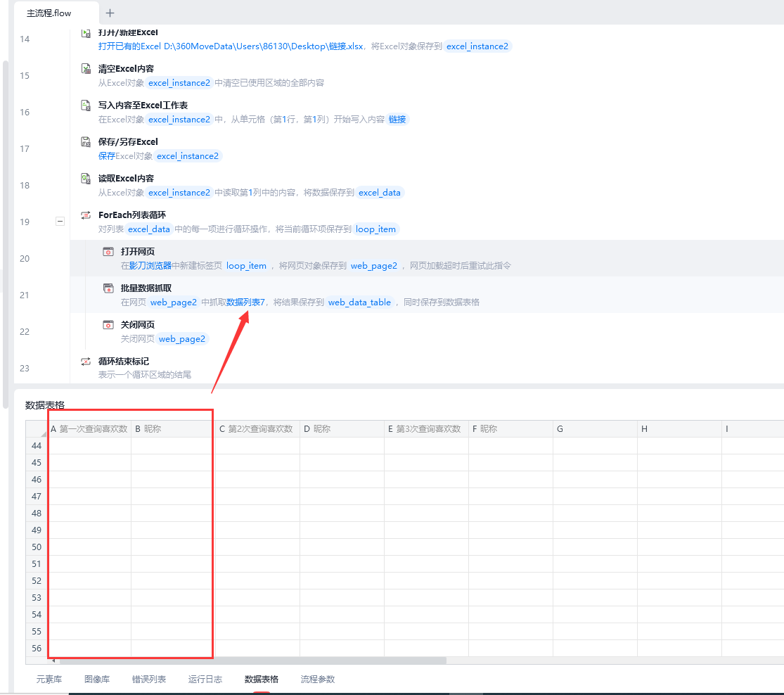This screenshot has width=784, height=695.
Task: Click data table cell A44
Action: click(x=89, y=446)
